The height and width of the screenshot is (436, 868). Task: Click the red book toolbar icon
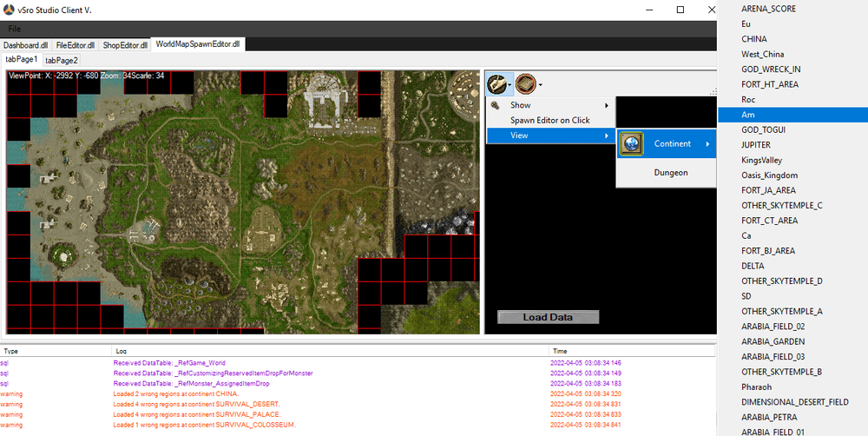pyautogui.click(x=525, y=84)
